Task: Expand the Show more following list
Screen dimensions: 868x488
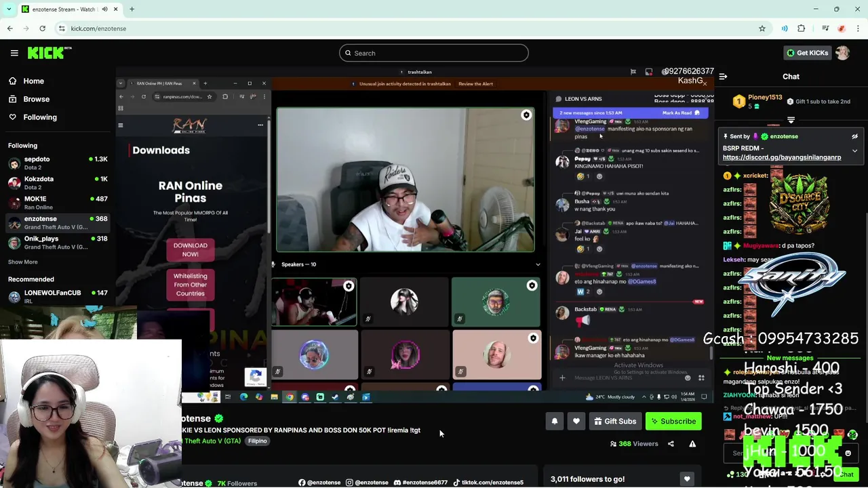Action: (x=23, y=262)
